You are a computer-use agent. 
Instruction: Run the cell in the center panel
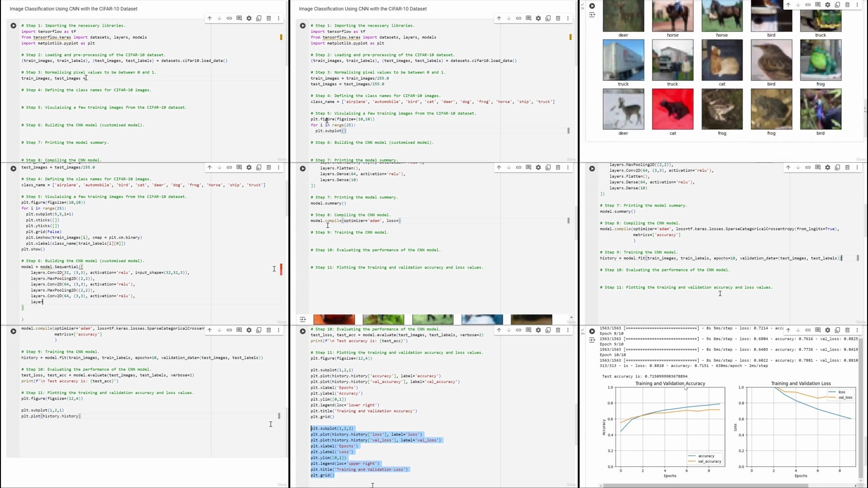tap(303, 168)
